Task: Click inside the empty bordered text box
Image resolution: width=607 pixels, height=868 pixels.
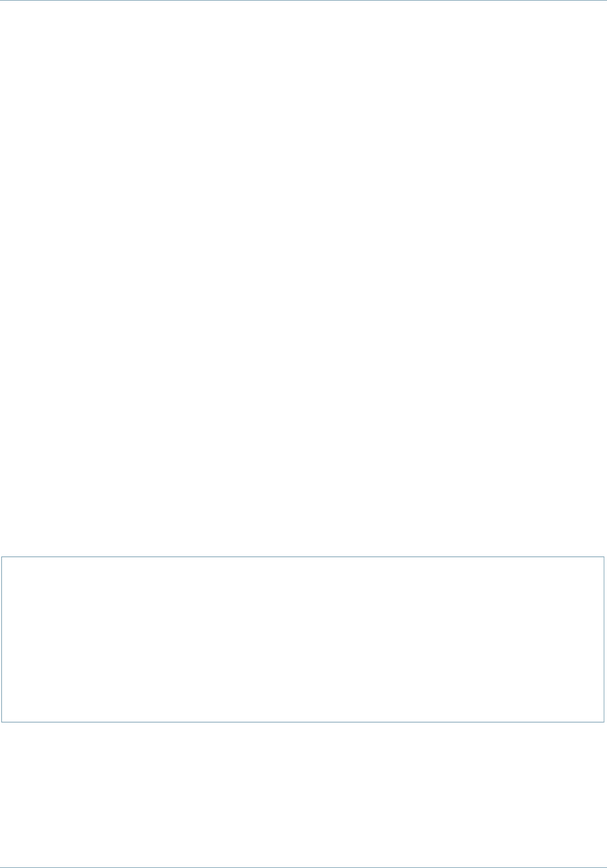Action: pos(302,639)
